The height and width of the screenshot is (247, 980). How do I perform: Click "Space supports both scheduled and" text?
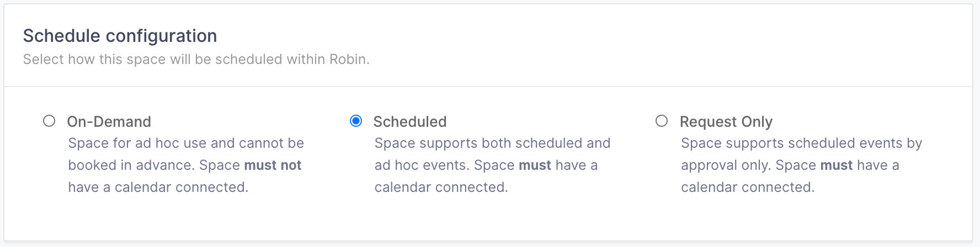tap(492, 143)
